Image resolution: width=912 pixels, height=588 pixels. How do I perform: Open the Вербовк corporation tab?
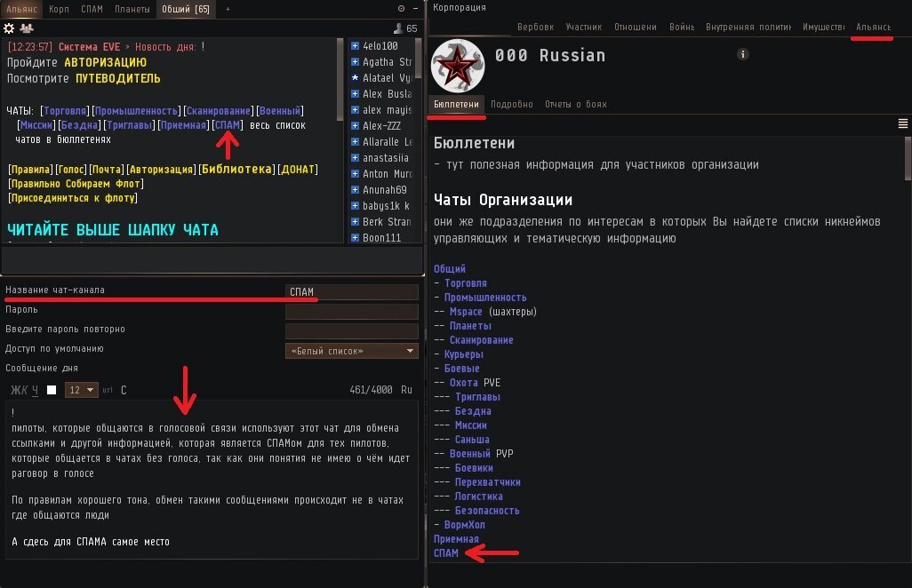tap(535, 27)
